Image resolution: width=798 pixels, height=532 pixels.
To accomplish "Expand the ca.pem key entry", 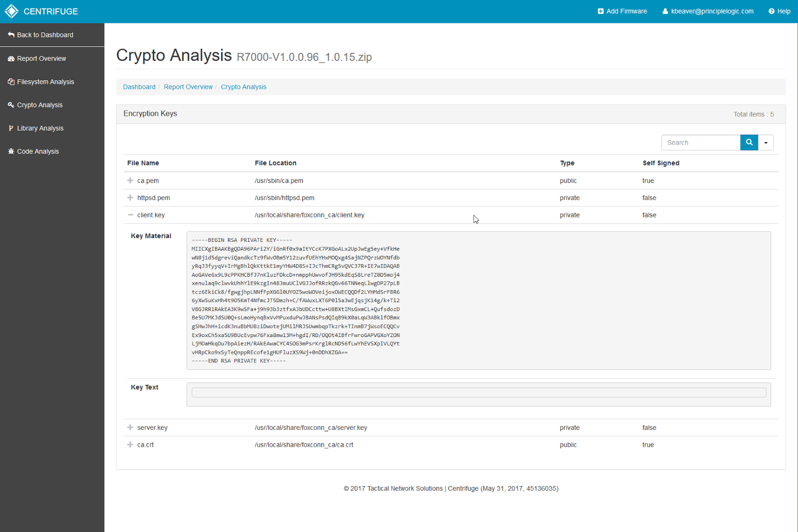I will (x=130, y=180).
